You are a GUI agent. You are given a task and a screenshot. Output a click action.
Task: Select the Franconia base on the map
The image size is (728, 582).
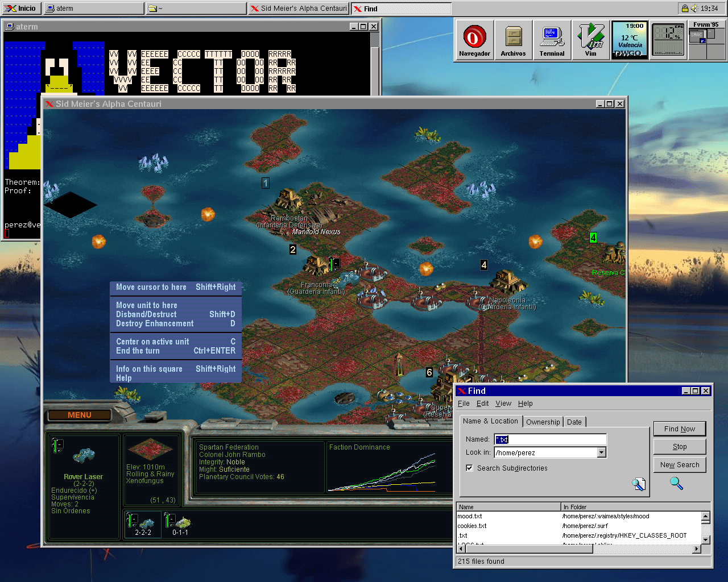(317, 266)
